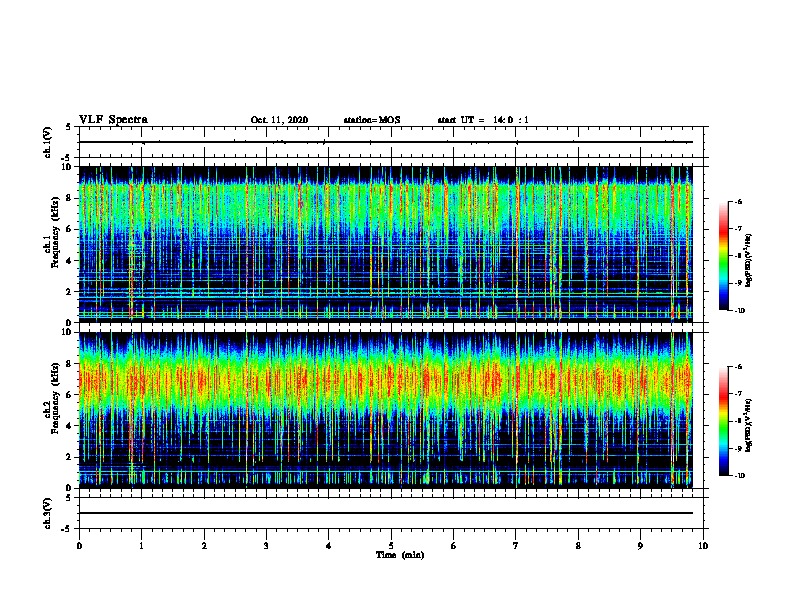Click time axis tick label '0'
This screenshot has width=792, height=612.
[79, 545]
